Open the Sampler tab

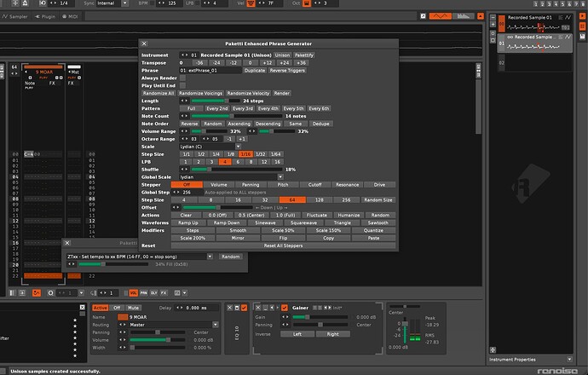coord(15,16)
